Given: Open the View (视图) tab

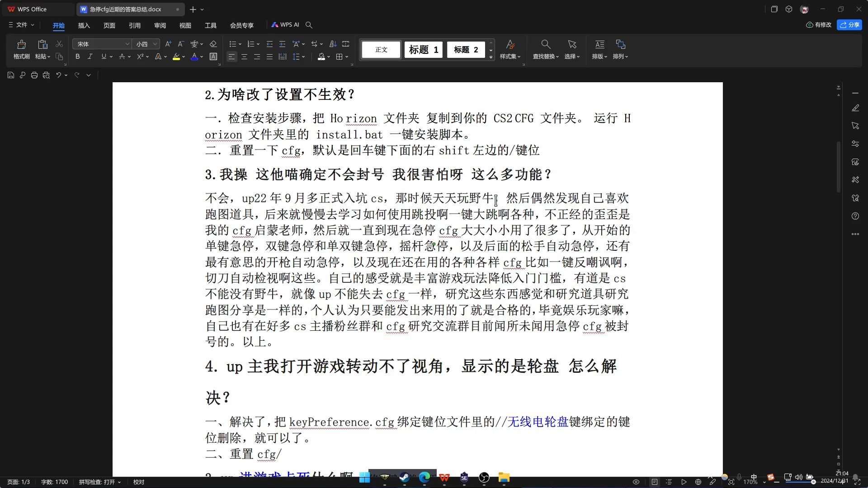Looking at the screenshot, I should click(185, 25).
